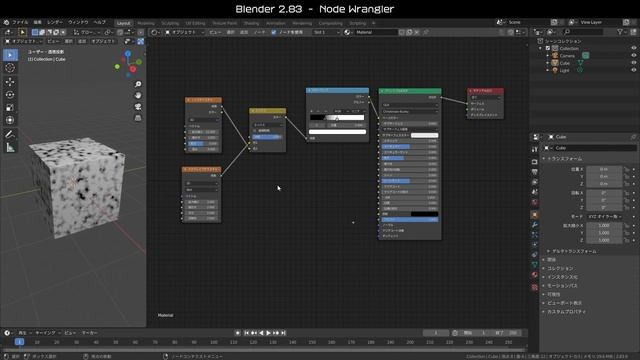
Task: Open the View Layer properties tab icon
Action: pyautogui.click(x=535, y=182)
